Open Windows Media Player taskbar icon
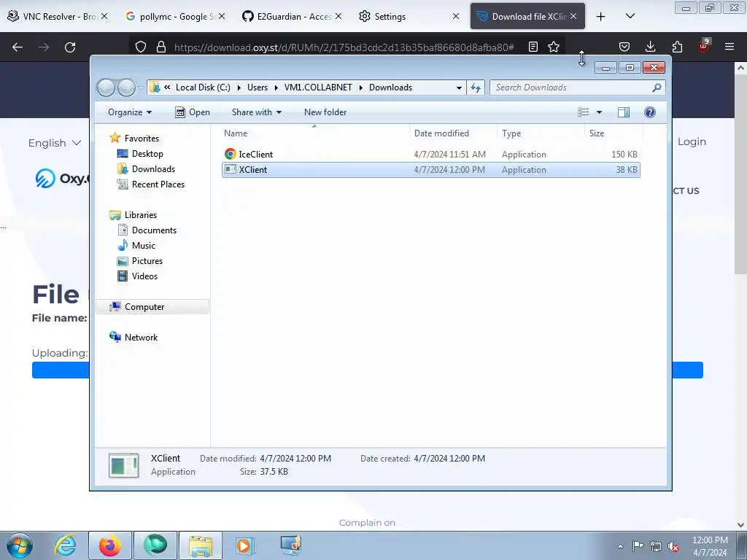 coord(245,545)
